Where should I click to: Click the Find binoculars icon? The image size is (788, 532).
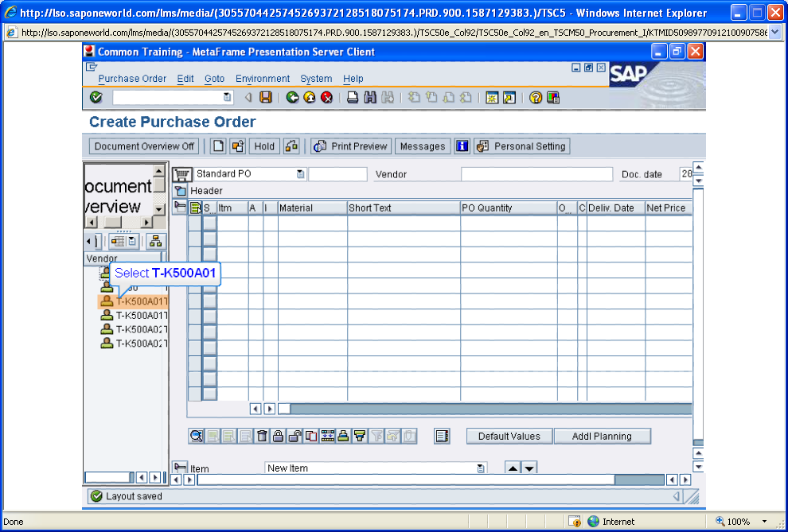tap(370, 97)
